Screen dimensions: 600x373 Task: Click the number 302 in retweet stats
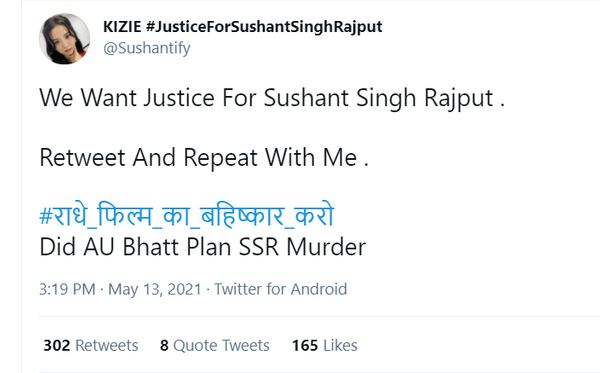[x=57, y=345]
